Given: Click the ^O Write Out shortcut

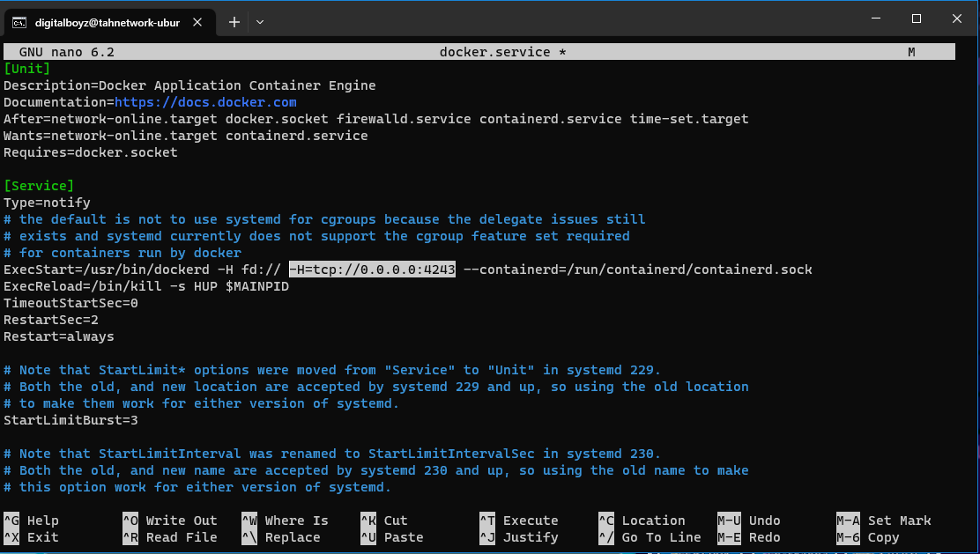Looking at the screenshot, I should tap(170, 521).
